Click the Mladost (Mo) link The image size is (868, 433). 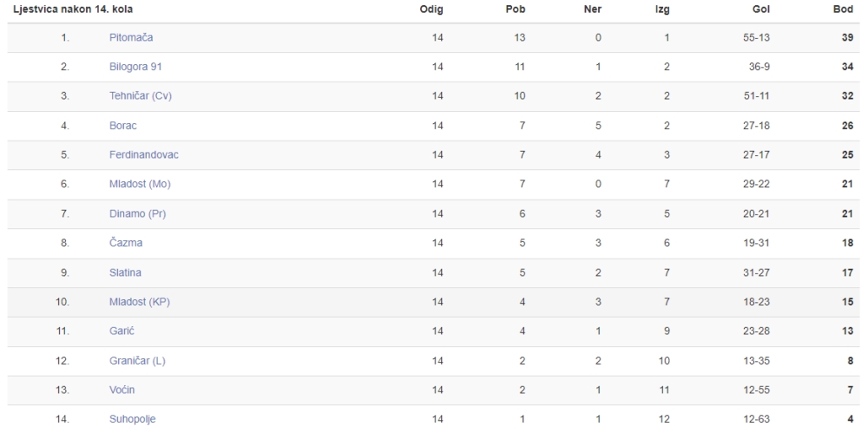point(140,184)
